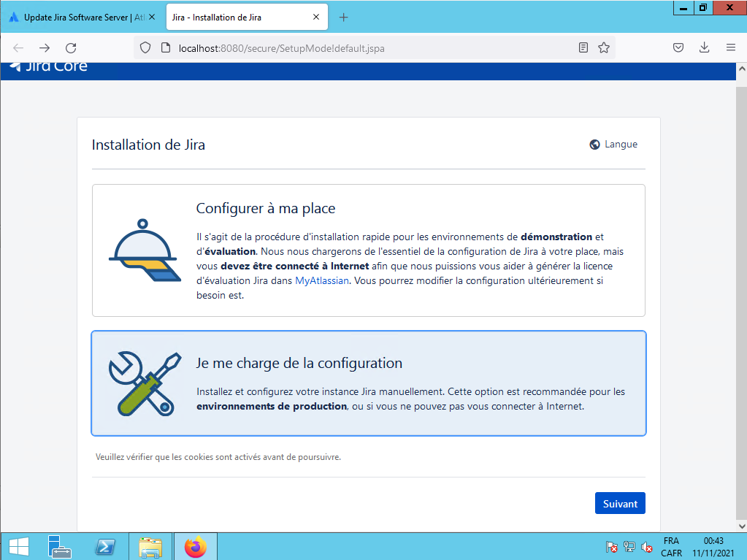This screenshot has width=747, height=560.
Task: Click the globe icon next to Langue
Action: 594,145
